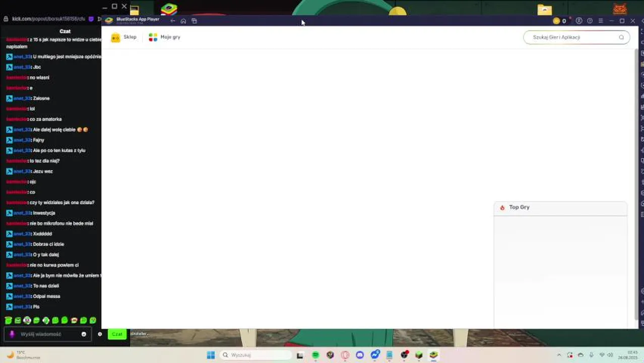
Task: Select the first green emote in chat row
Action: pos(9,320)
